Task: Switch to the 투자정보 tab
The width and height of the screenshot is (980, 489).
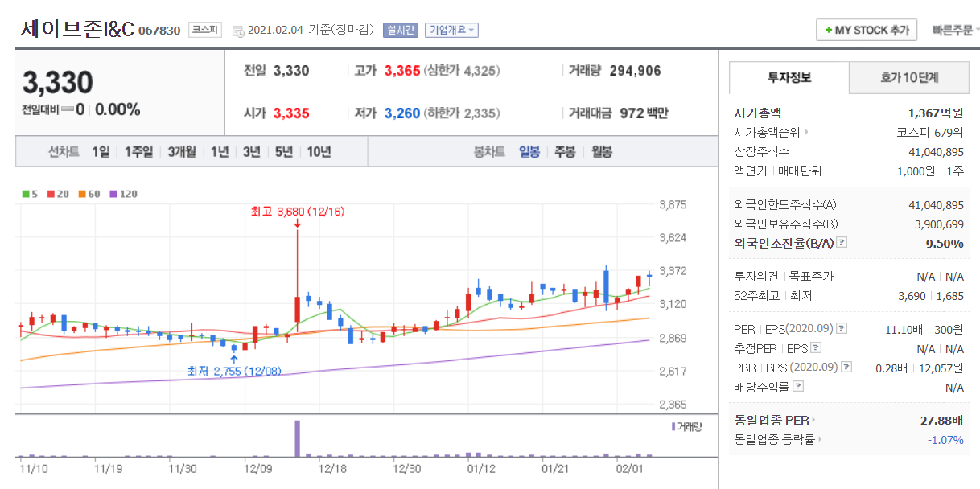Action: tap(789, 78)
